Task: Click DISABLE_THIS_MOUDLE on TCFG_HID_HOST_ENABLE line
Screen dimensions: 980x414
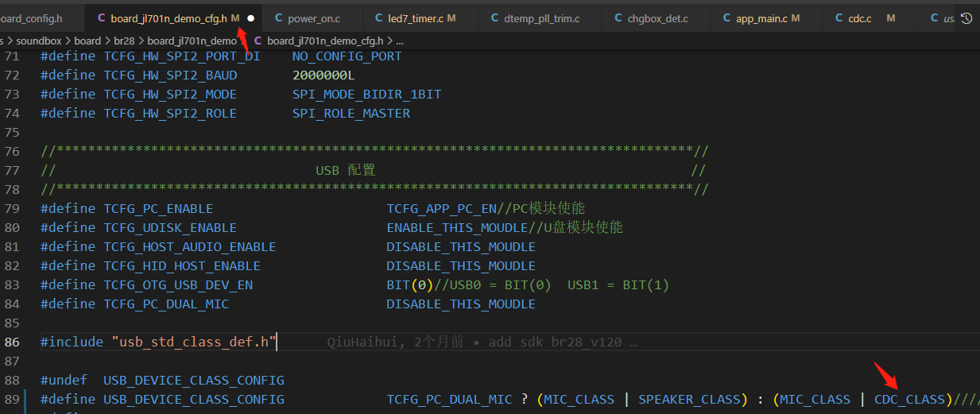Action: point(461,265)
